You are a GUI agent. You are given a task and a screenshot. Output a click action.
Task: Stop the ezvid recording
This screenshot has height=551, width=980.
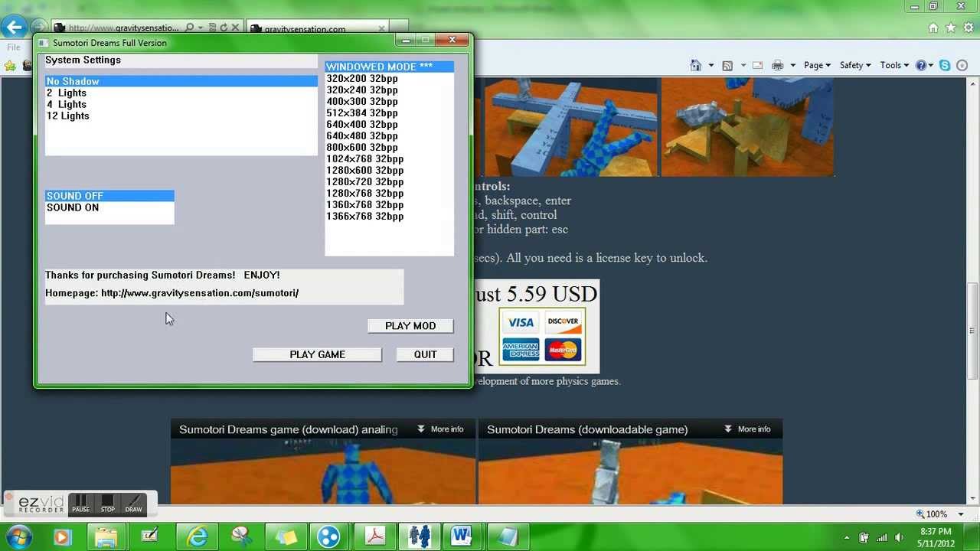(108, 504)
